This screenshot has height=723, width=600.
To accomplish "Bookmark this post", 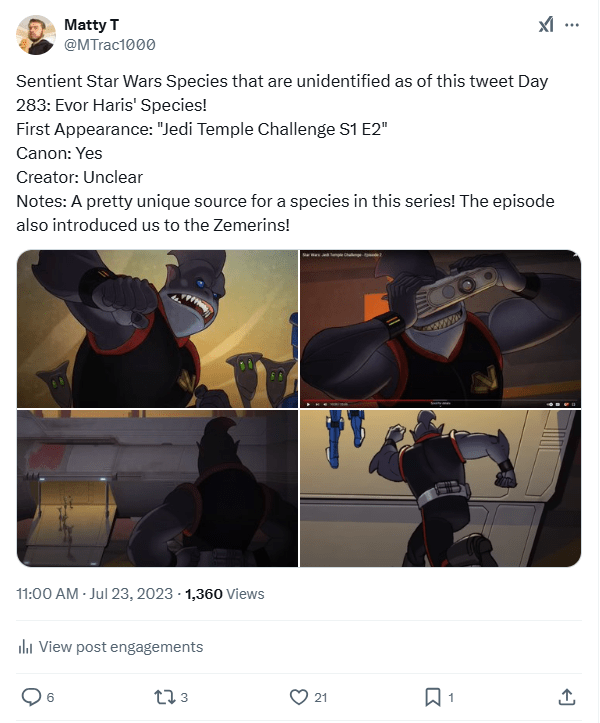I will (x=433, y=697).
